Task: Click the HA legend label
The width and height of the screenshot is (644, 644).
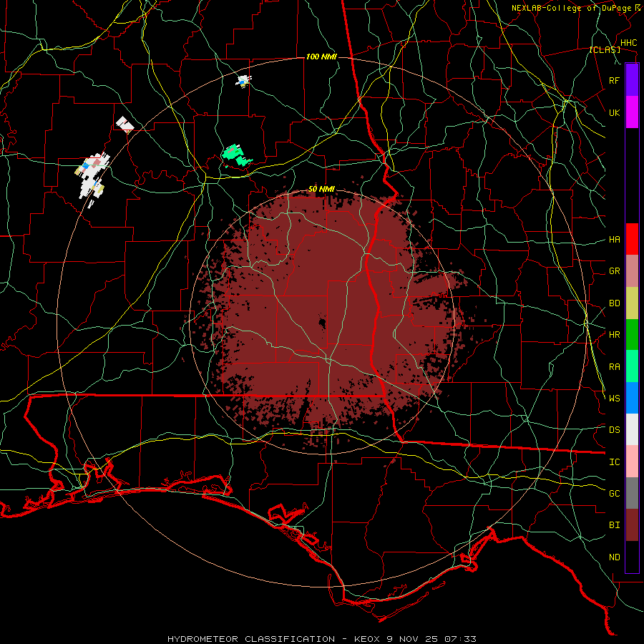Action: pos(614,240)
